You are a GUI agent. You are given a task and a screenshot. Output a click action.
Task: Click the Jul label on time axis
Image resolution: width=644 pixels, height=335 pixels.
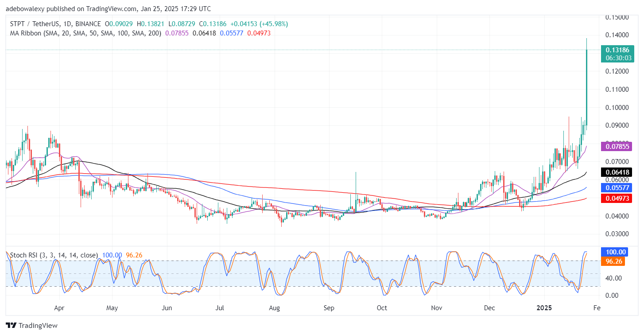click(221, 308)
